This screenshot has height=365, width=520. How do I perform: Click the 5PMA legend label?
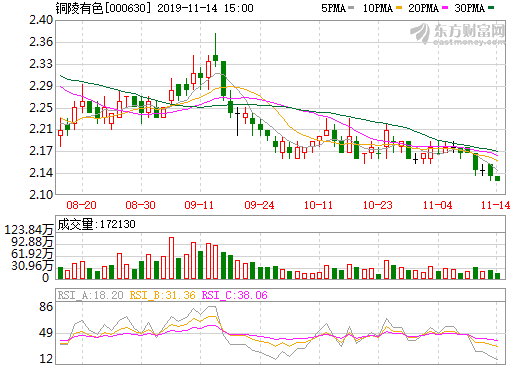tap(333, 8)
